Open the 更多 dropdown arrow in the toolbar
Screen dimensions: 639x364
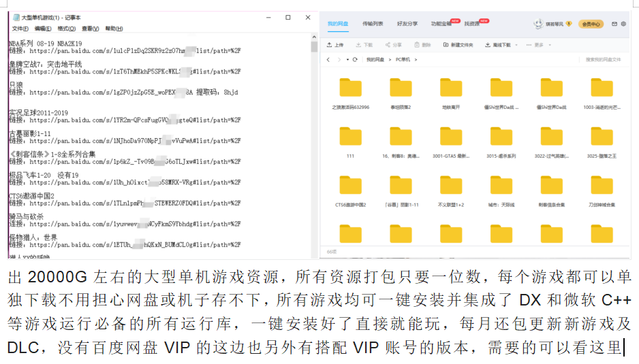pyautogui.click(x=550, y=45)
